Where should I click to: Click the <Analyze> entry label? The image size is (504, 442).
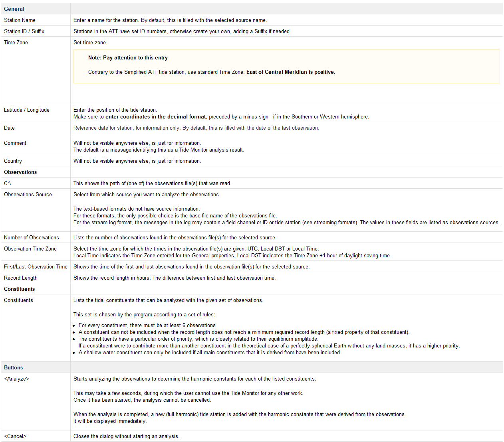16,379
